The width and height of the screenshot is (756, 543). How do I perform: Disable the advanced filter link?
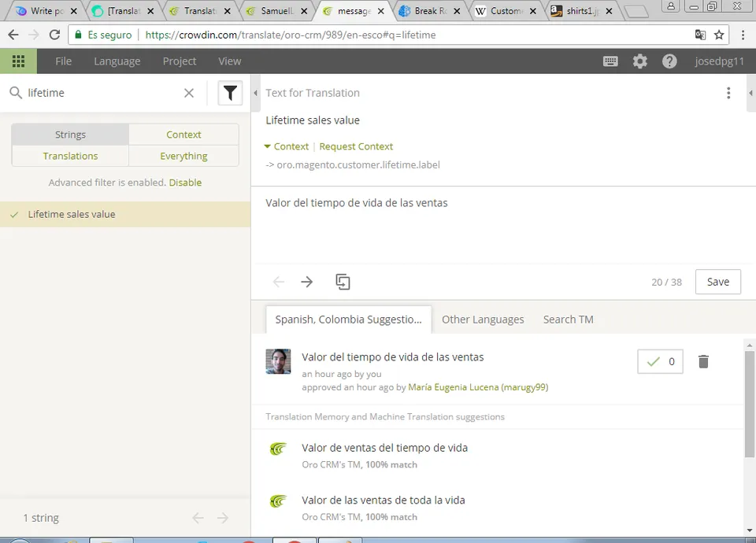185,183
